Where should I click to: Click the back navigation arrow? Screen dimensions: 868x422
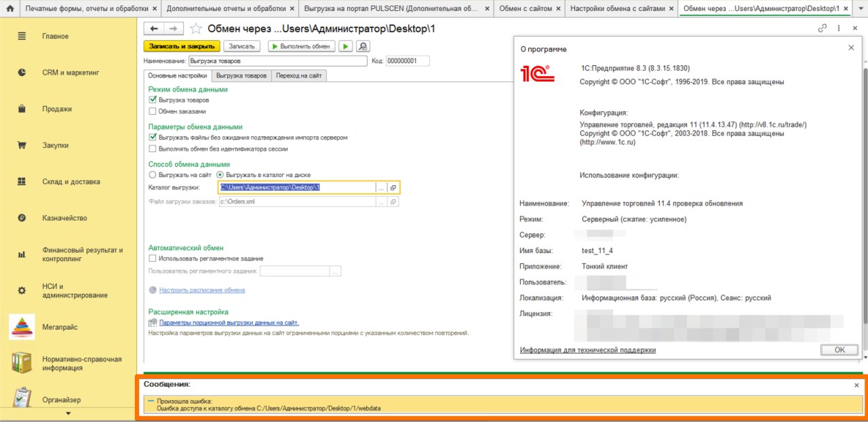coord(154,28)
